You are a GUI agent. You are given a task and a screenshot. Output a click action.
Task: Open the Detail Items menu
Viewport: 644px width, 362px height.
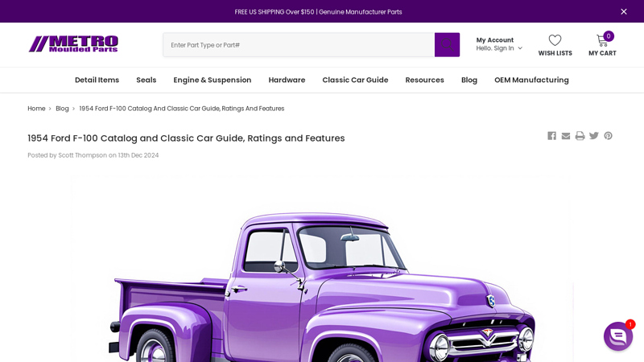[x=97, y=80]
